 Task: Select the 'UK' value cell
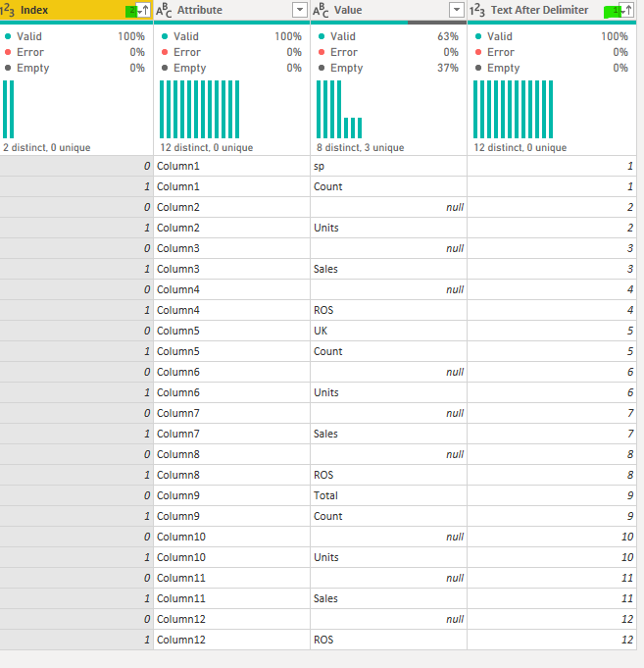pos(388,331)
